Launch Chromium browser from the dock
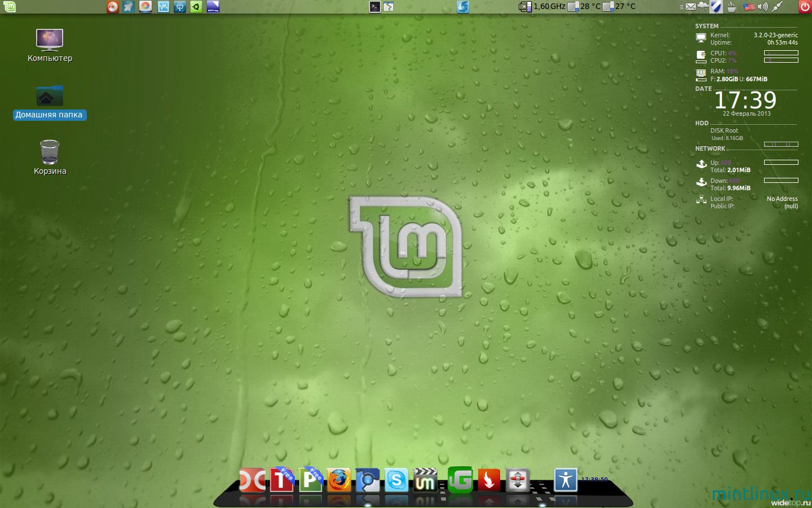Viewport: 812px width, 508px height. pyautogui.click(x=368, y=481)
